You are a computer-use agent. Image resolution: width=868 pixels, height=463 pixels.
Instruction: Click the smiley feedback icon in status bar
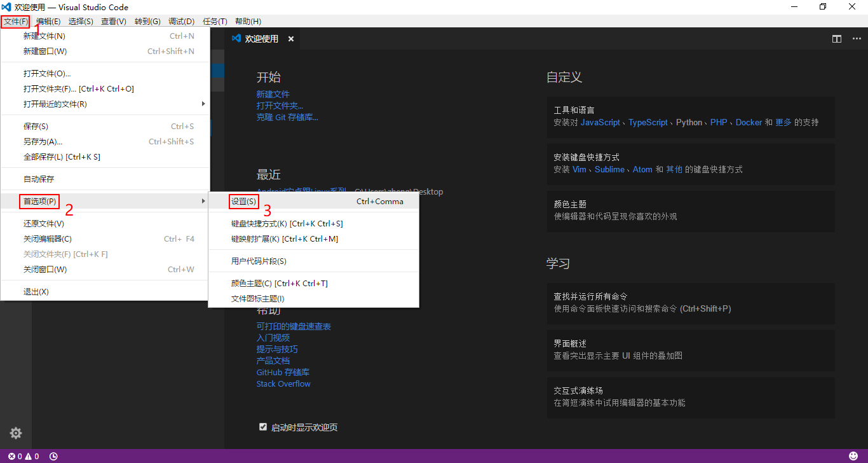[853, 456]
